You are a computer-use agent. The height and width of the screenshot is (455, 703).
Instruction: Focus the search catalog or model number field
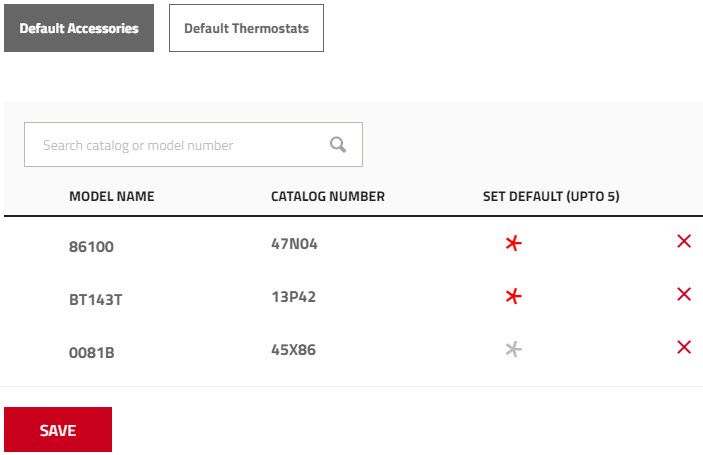[x=193, y=144]
